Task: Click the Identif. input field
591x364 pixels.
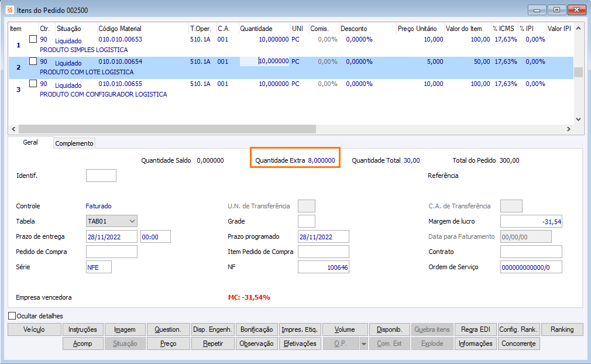Action: coord(101,176)
